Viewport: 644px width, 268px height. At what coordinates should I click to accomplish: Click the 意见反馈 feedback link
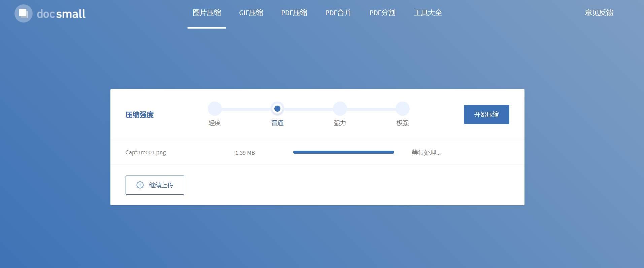tap(599, 13)
